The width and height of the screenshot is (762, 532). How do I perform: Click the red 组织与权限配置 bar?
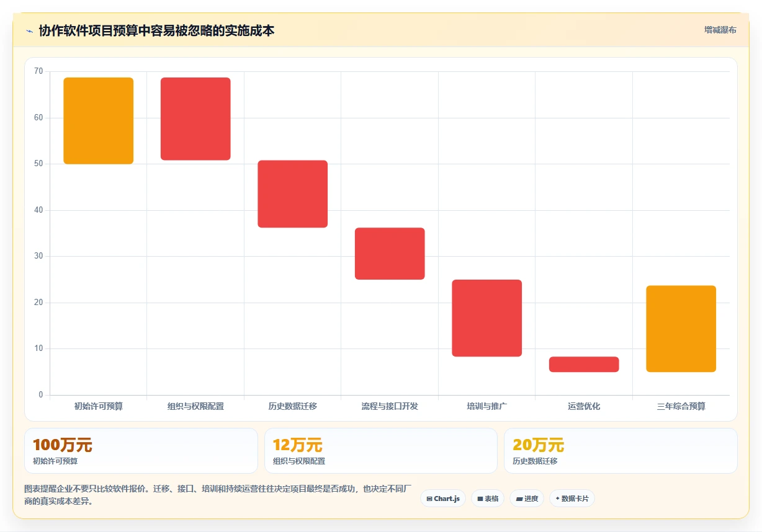[x=195, y=119]
